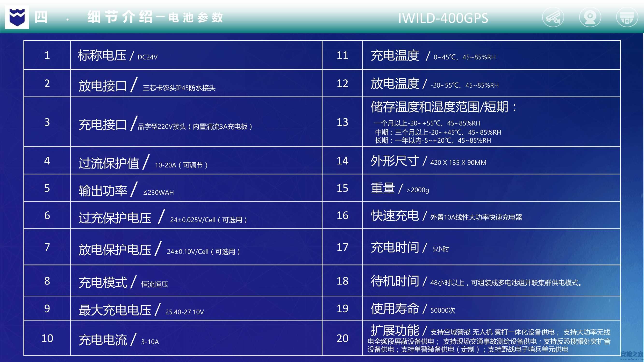Click the 10-20A（可调节）value

coord(181,165)
